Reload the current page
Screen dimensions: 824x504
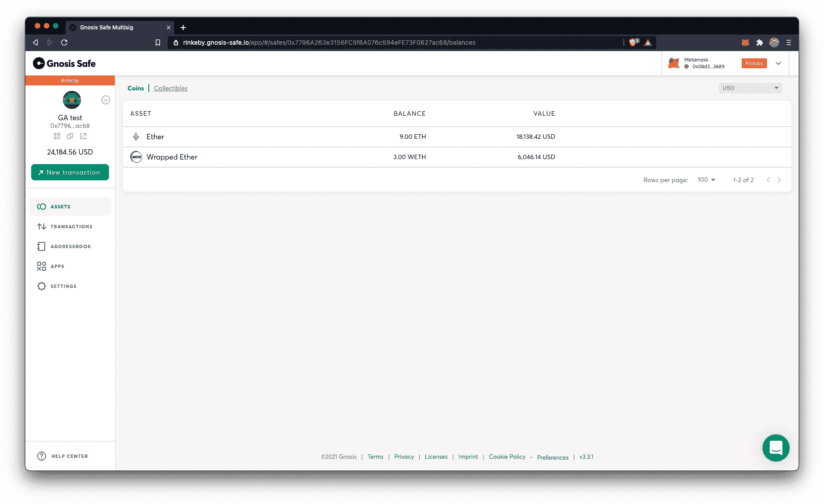point(64,42)
